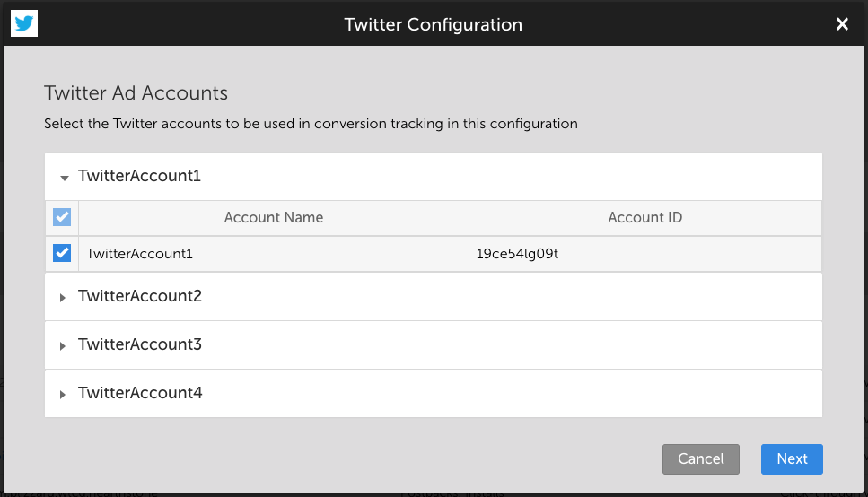Open the TwitterAccount3 section label
The image size is (868, 497).
pyautogui.click(x=139, y=345)
